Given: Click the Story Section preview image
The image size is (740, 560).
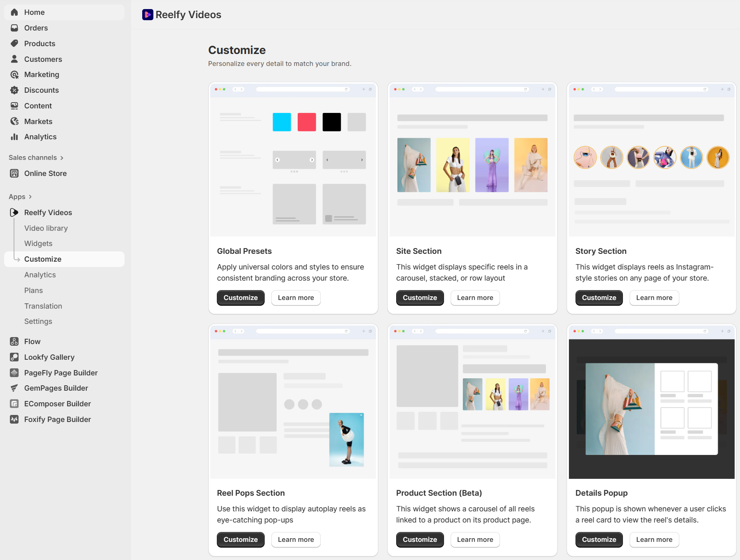Looking at the screenshot, I should click(652, 159).
